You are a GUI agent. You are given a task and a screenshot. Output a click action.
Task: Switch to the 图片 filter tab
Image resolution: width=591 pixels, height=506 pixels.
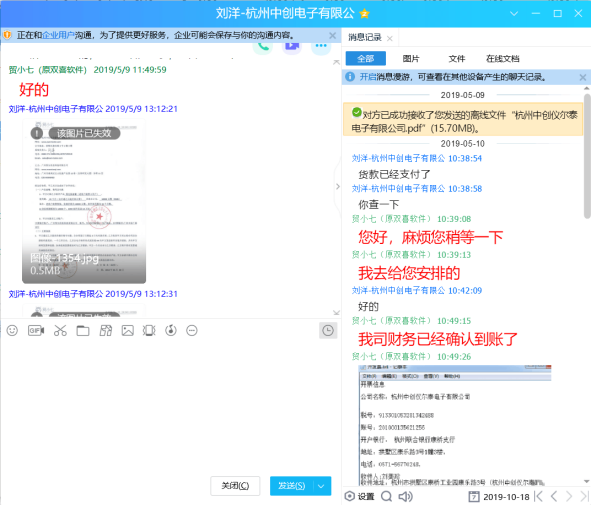click(411, 59)
